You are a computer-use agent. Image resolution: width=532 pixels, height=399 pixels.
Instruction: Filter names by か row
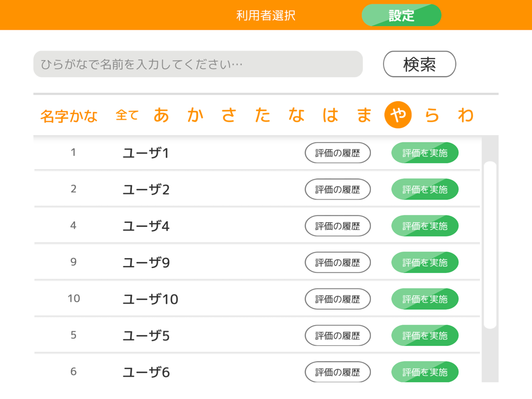click(195, 115)
